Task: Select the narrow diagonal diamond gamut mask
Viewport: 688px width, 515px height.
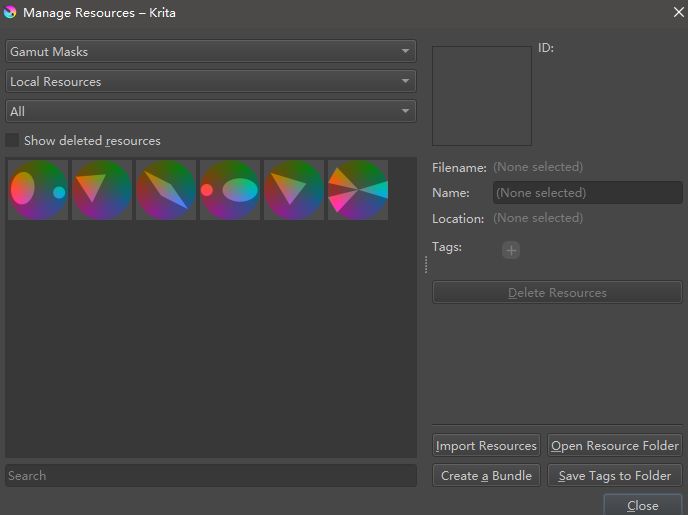Action: [166, 190]
